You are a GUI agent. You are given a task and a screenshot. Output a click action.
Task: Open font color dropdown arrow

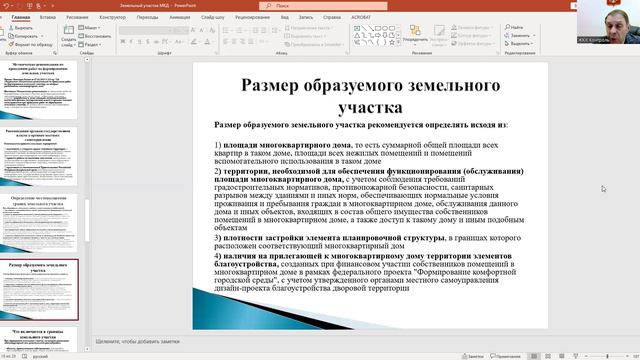point(213,42)
